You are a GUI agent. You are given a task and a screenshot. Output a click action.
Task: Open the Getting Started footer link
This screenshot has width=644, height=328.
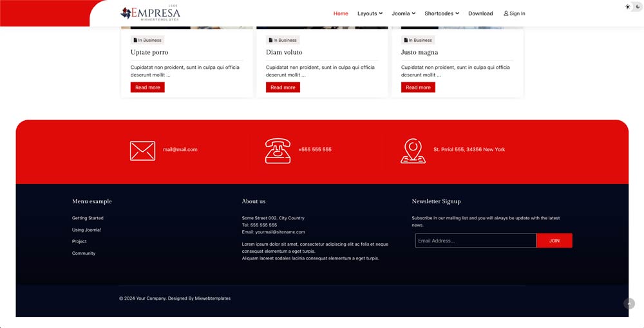click(88, 218)
